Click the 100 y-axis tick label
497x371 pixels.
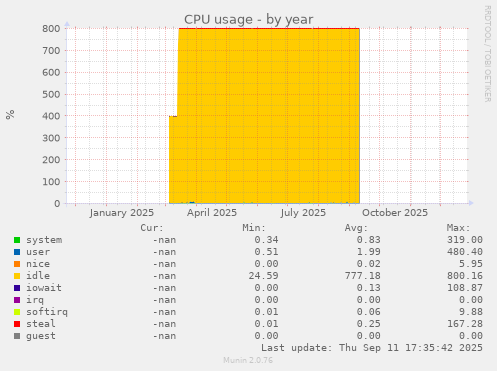point(51,182)
